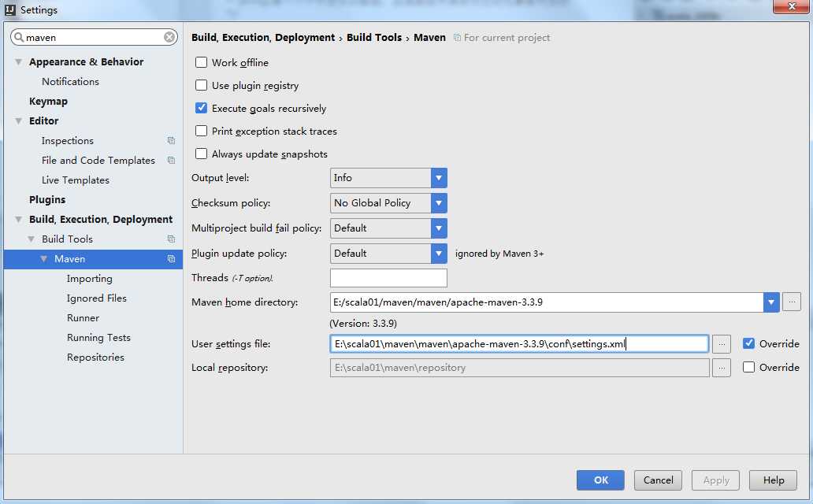
Task: Browse for Local repository folder
Action: (x=722, y=368)
